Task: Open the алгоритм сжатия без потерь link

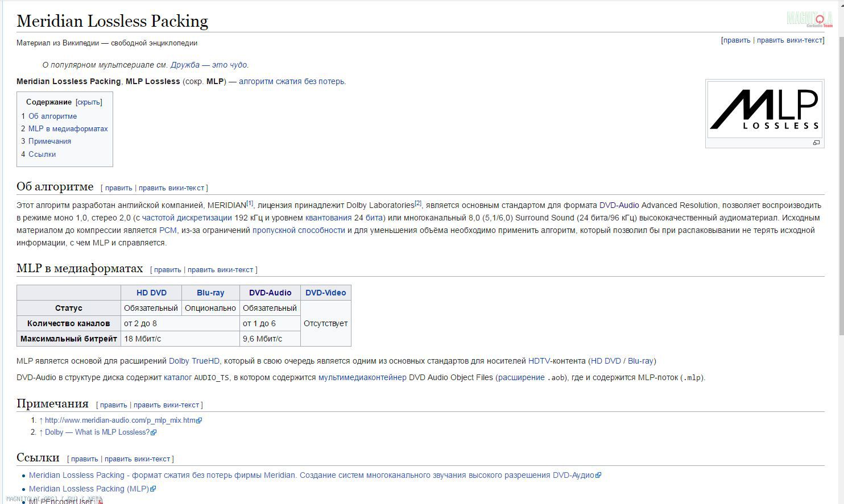Action: pos(291,81)
